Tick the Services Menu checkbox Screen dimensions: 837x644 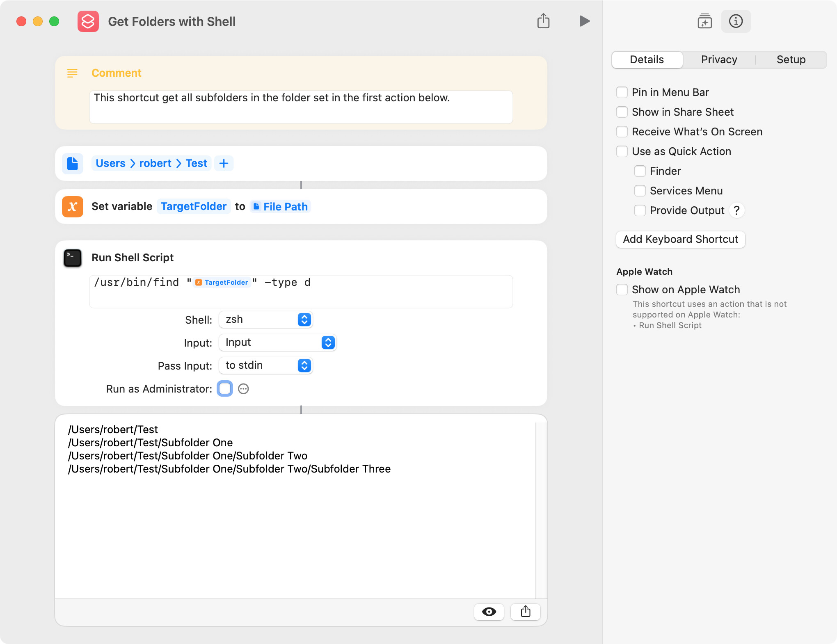(640, 191)
